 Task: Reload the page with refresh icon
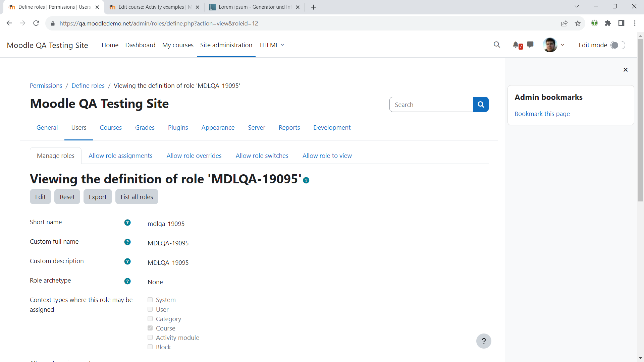(x=36, y=23)
